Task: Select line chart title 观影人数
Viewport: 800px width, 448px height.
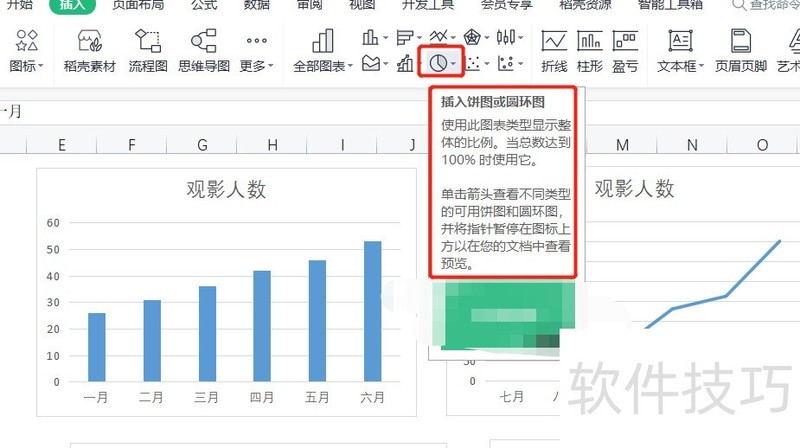Action: (634, 188)
